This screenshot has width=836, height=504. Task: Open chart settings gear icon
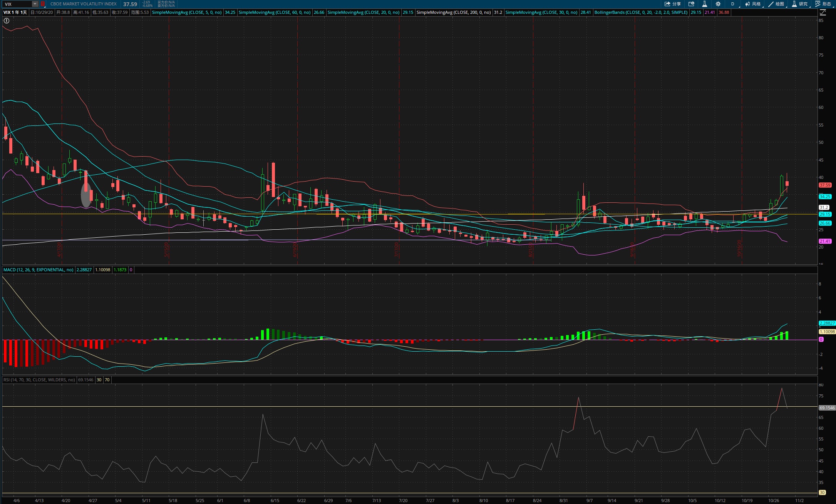[718, 4]
